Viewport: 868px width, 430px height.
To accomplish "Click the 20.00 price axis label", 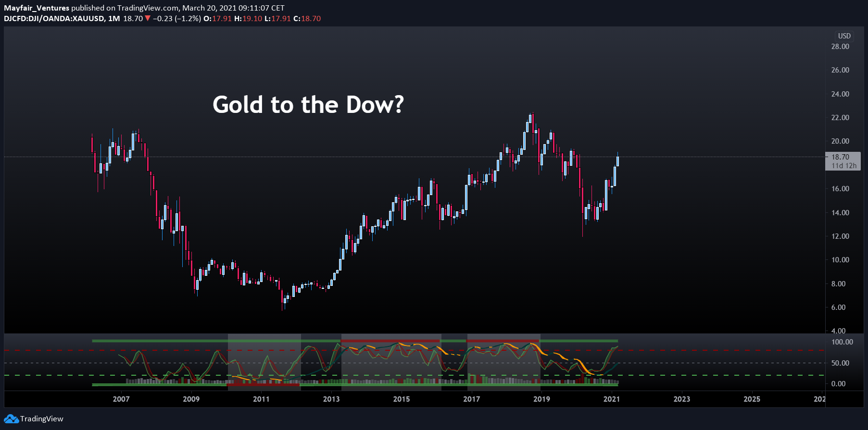I will (840, 141).
